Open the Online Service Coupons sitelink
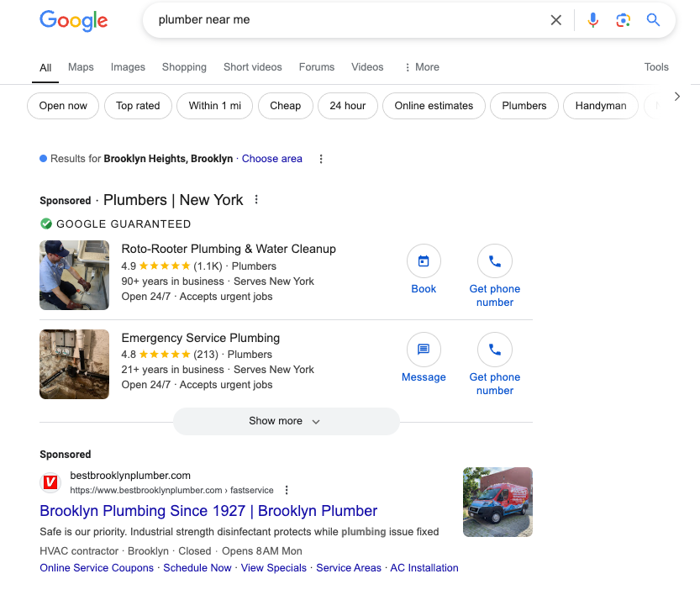Image resolution: width=700 pixels, height=600 pixels. 96,568
